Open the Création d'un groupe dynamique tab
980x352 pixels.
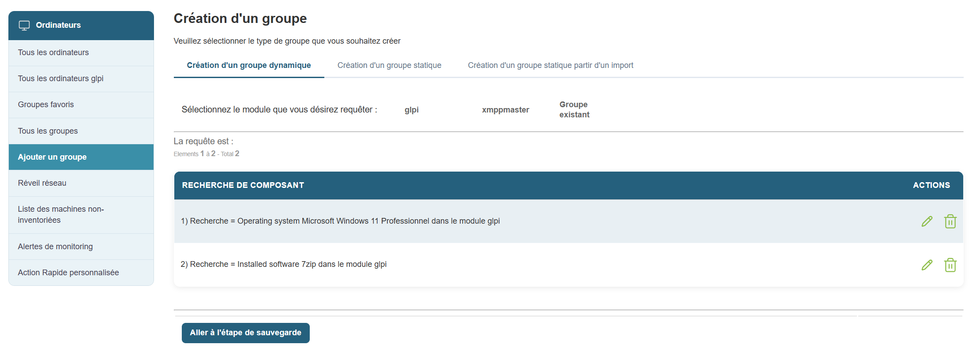(x=248, y=65)
